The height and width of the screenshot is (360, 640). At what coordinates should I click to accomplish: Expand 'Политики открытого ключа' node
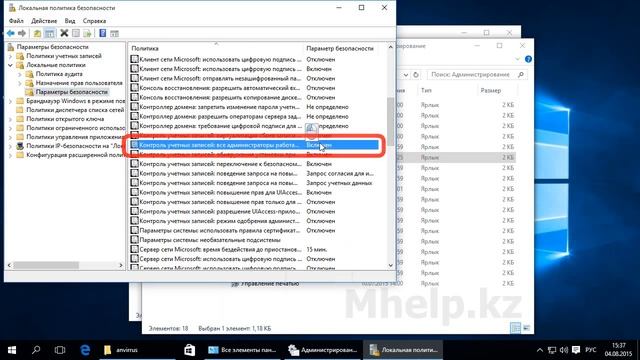point(11,119)
